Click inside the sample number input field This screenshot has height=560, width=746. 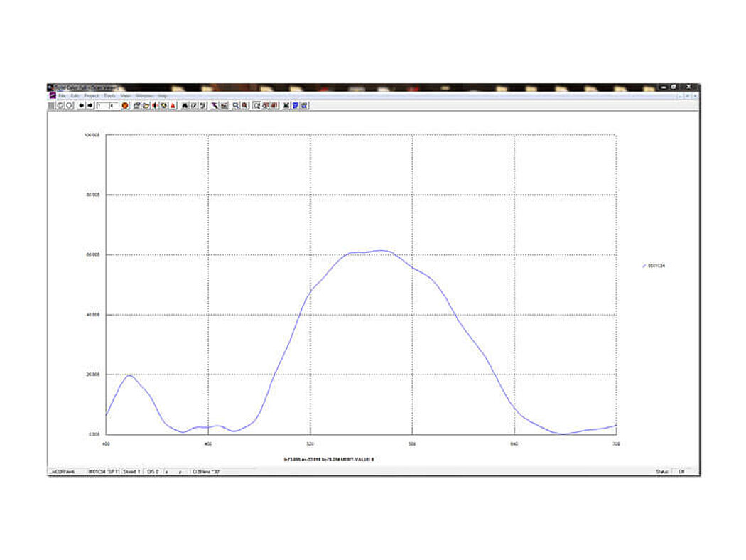tap(104, 105)
